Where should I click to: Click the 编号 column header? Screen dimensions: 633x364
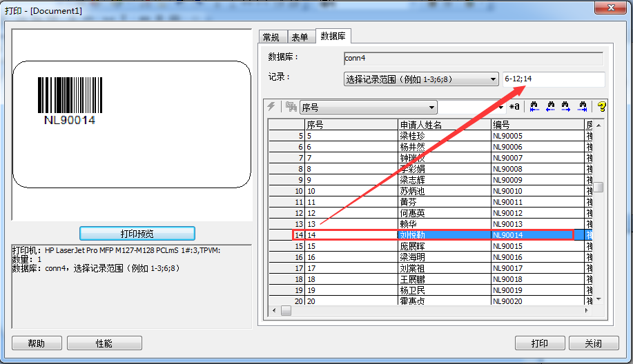click(x=538, y=125)
